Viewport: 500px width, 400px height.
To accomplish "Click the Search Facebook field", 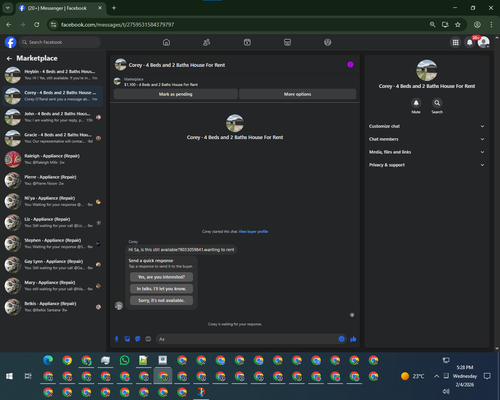I will (60, 42).
